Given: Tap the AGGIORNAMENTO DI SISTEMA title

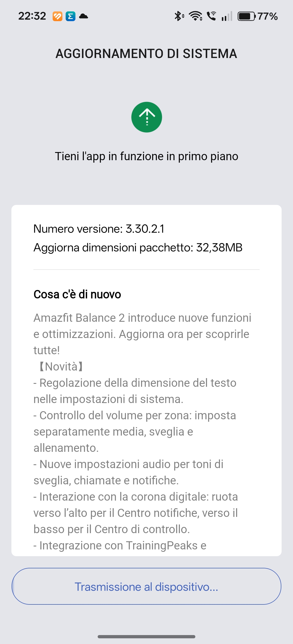Looking at the screenshot, I should click(146, 54).
